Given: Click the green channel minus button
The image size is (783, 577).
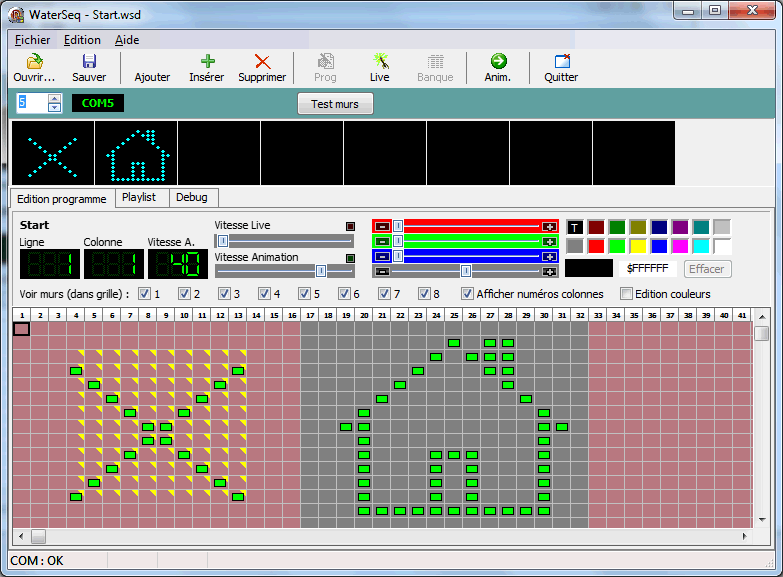Looking at the screenshot, I should (383, 241).
